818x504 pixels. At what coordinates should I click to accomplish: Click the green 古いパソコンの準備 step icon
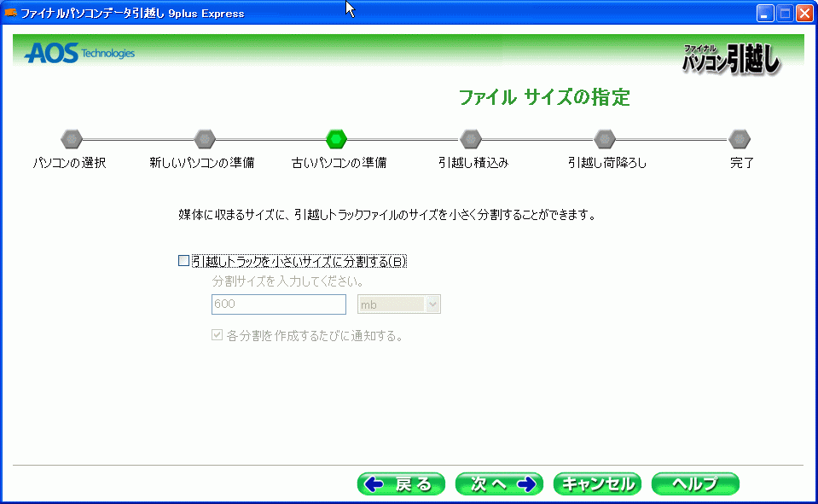pos(337,138)
